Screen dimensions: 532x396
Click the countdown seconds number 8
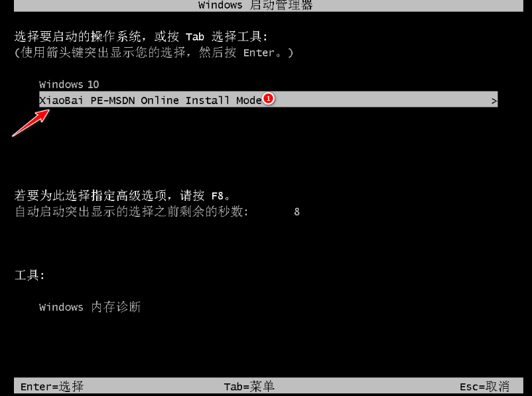(x=297, y=212)
